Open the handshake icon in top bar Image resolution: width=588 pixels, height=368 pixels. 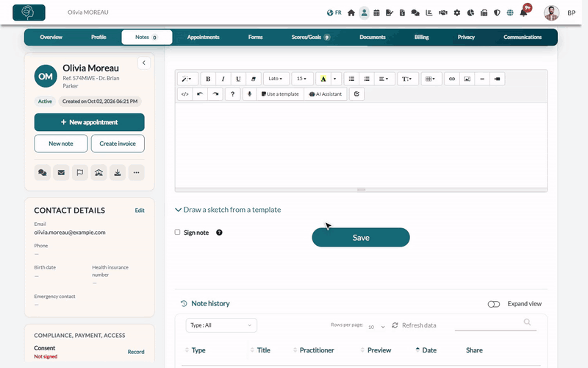tap(443, 13)
